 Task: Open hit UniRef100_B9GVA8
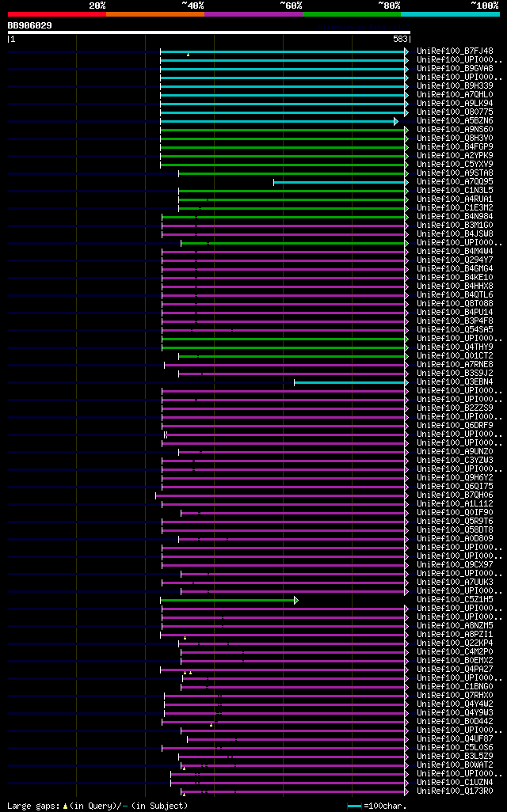[456, 68]
